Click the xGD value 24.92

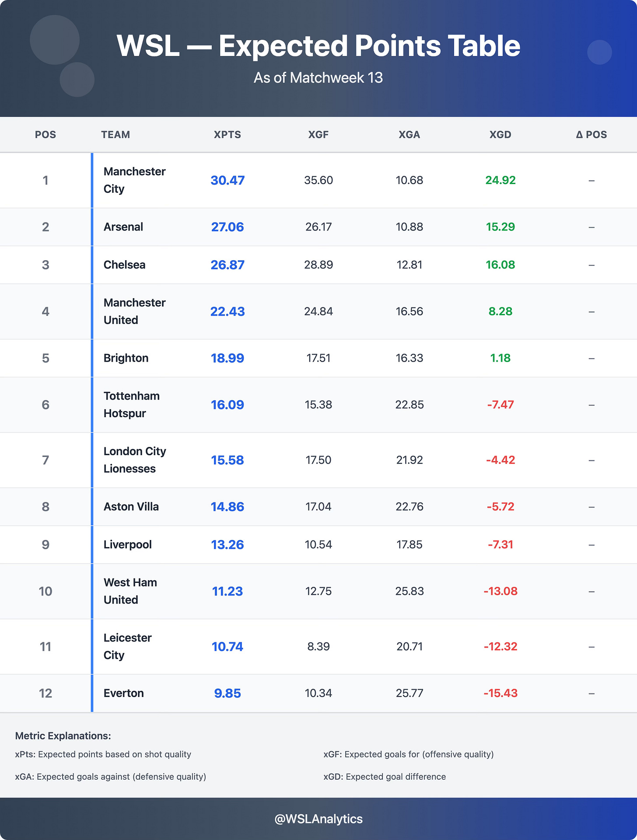point(500,180)
